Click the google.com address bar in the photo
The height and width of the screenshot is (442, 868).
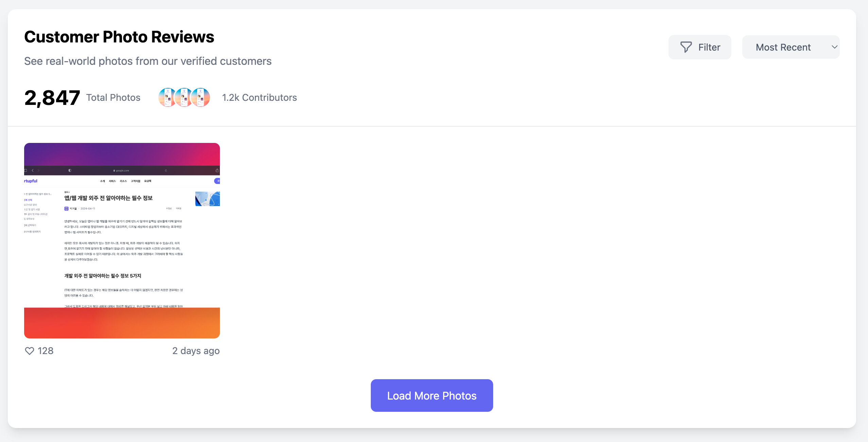coord(122,170)
